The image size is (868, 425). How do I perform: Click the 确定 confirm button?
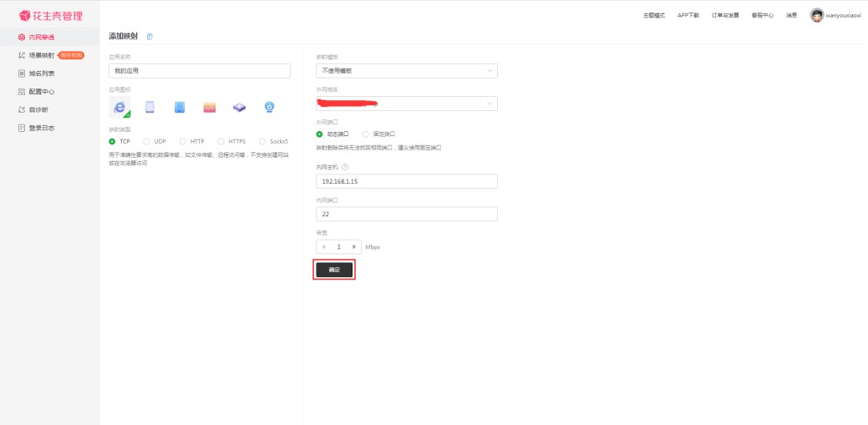click(334, 270)
